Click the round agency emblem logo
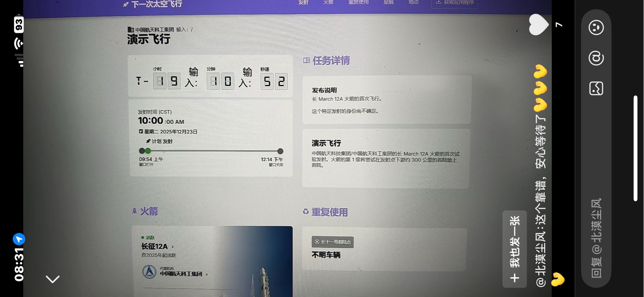Viewport: 644px width, 297px height. (x=149, y=272)
